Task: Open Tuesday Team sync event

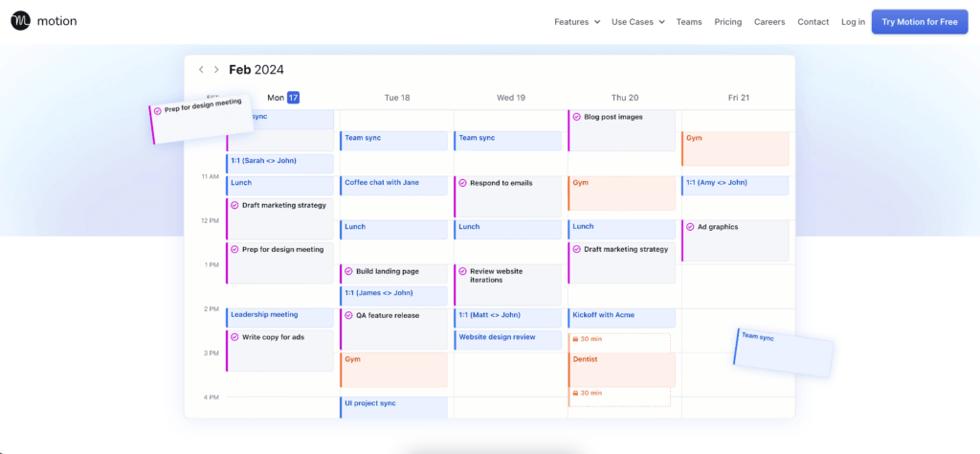Action: (x=393, y=141)
